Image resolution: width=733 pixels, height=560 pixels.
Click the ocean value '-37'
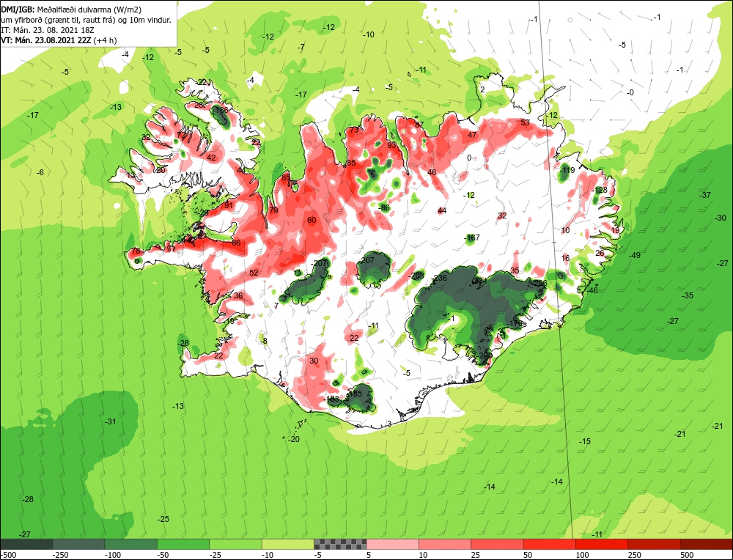pyautogui.click(x=705, y=196)
